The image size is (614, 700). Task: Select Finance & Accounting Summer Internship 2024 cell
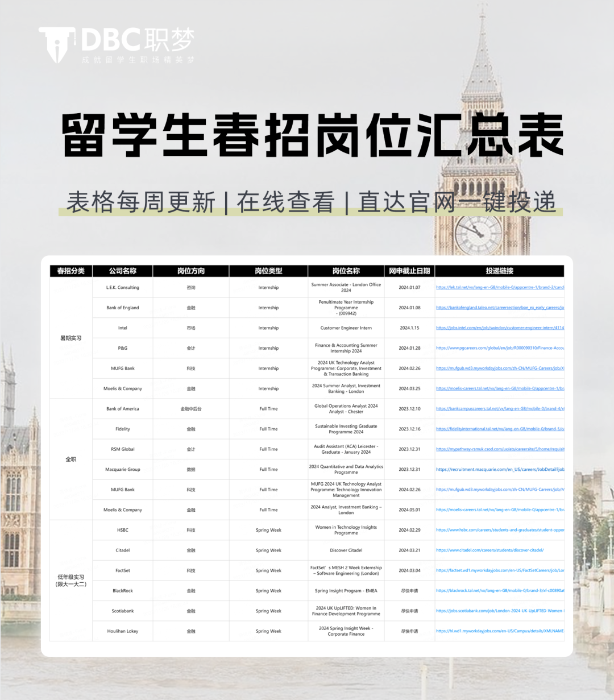(x=346, y=348)
